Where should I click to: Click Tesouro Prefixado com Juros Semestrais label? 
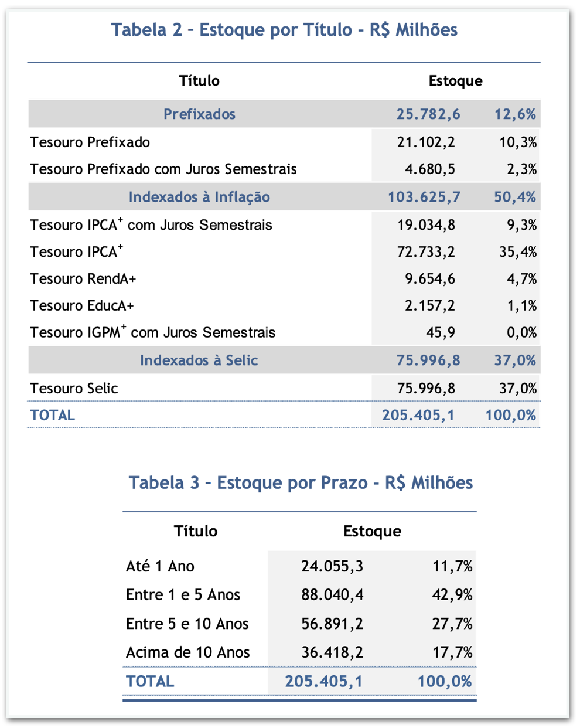tap(163, 169)
